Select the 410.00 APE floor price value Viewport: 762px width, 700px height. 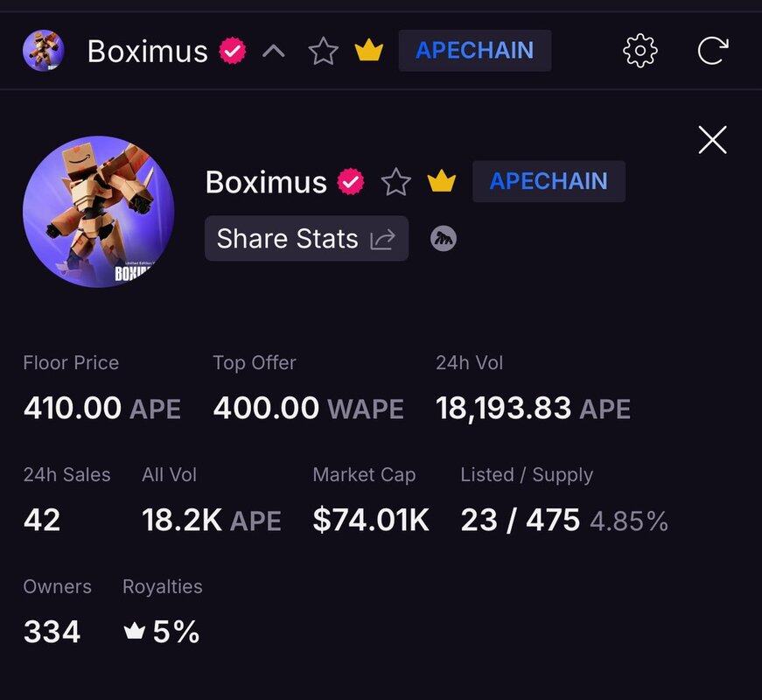101,409
